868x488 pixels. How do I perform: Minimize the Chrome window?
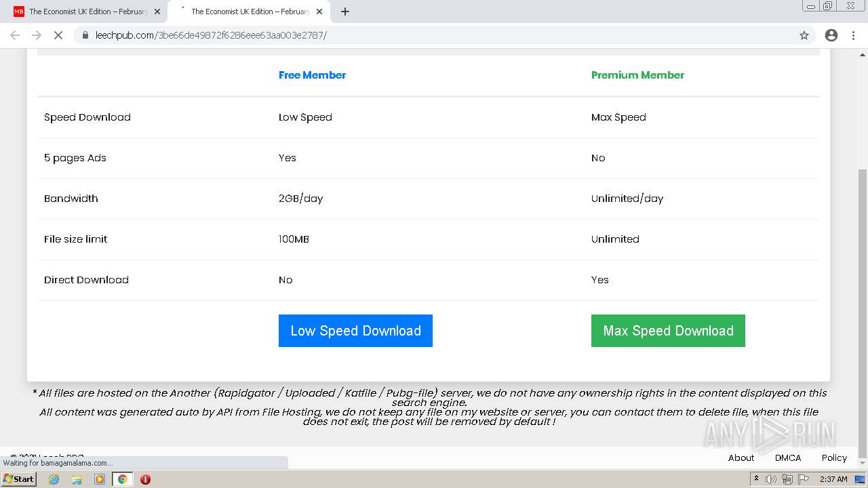811,5
